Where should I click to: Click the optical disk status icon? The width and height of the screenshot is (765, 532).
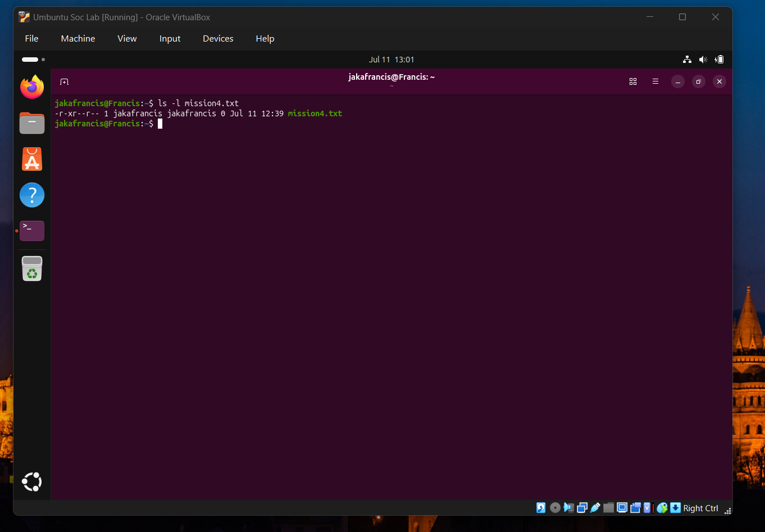555,508
